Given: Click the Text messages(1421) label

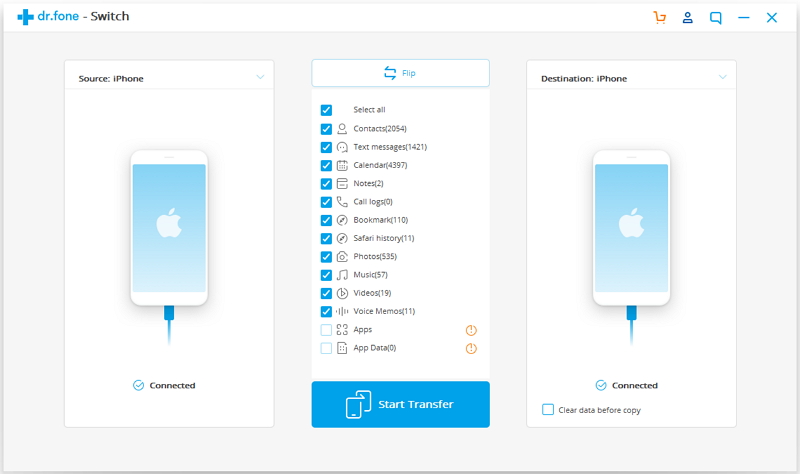Looking at the screenshot, I should [x=390, y=147].
